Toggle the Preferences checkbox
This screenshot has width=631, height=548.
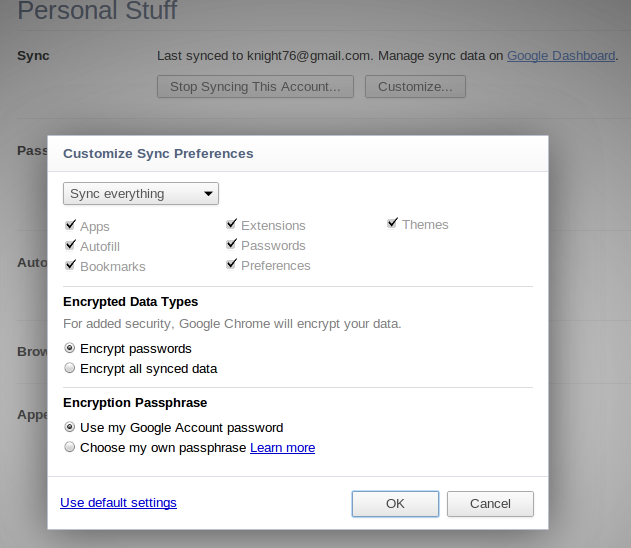point(231,264)
